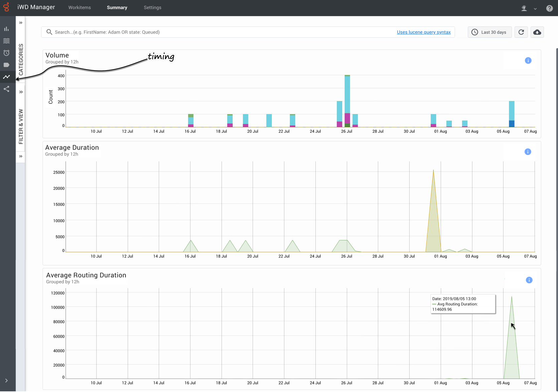558x392 pixels.
Task: Go to the Settings tab
Action: click(152, 8)
